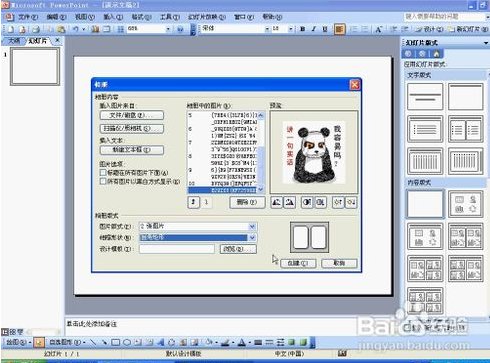Screen dimensions: 490x363
Task: Open the fill color paint bucket
Action: pyautogui.click(x=209, y=342)
